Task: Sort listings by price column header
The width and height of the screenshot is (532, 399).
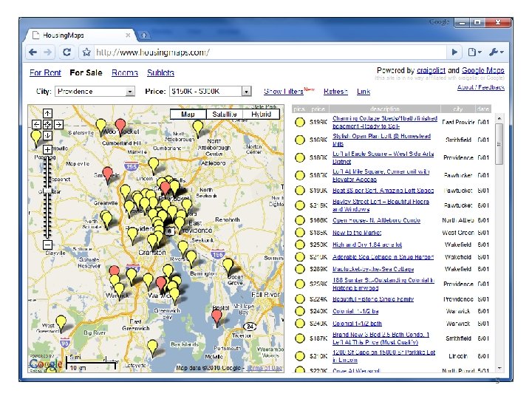Action: tap(318, 109)
